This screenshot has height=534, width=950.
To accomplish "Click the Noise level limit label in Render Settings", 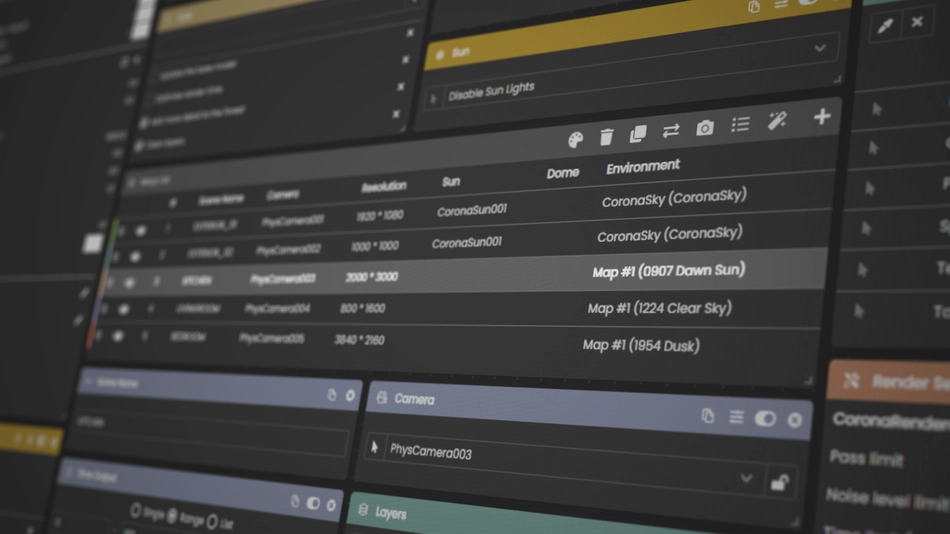I will click(x=888, y=499).
